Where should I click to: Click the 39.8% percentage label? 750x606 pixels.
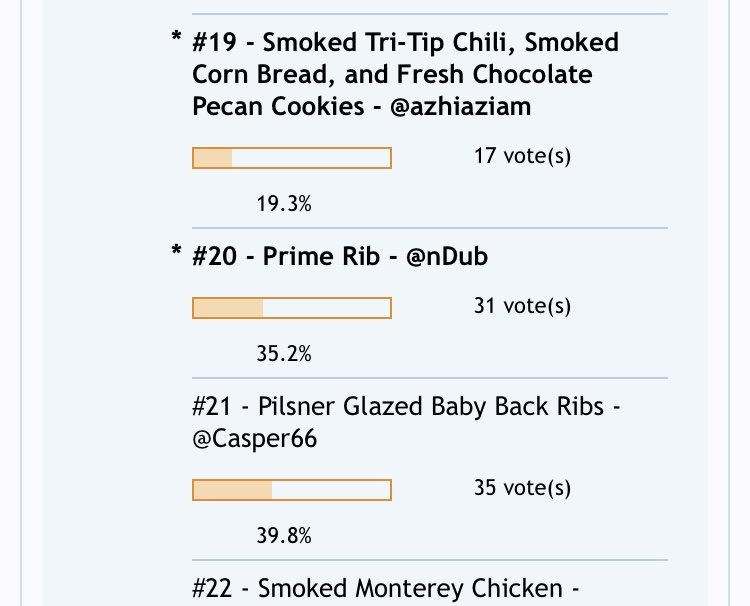coord(284,536)
